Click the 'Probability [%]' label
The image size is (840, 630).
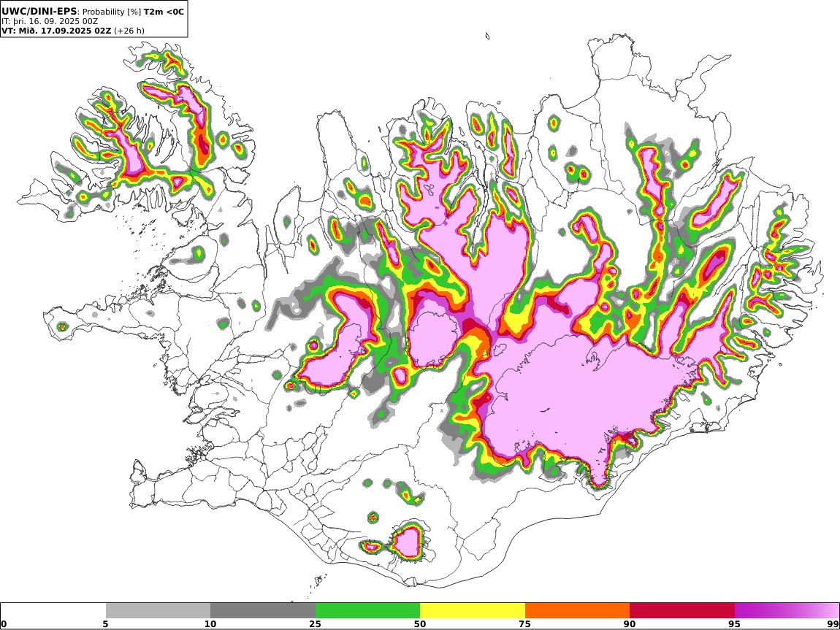pyautogui.click(x=112, y=12)
